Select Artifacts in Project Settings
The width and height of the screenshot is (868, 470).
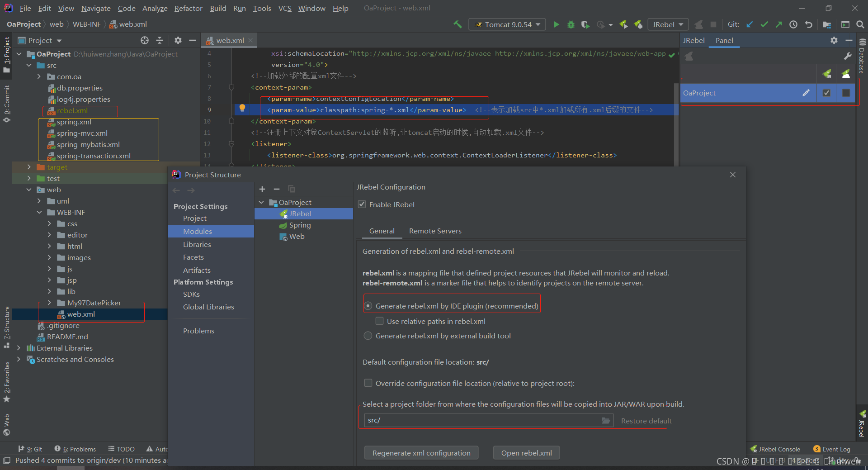click(x=197, y=270)
